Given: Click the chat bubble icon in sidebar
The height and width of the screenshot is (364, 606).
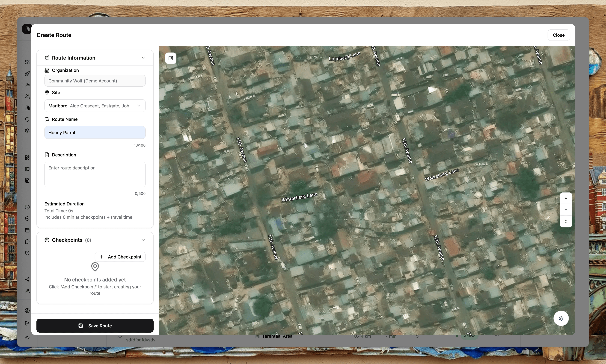Looking at the screenshot, I should [x=27, y=242].
